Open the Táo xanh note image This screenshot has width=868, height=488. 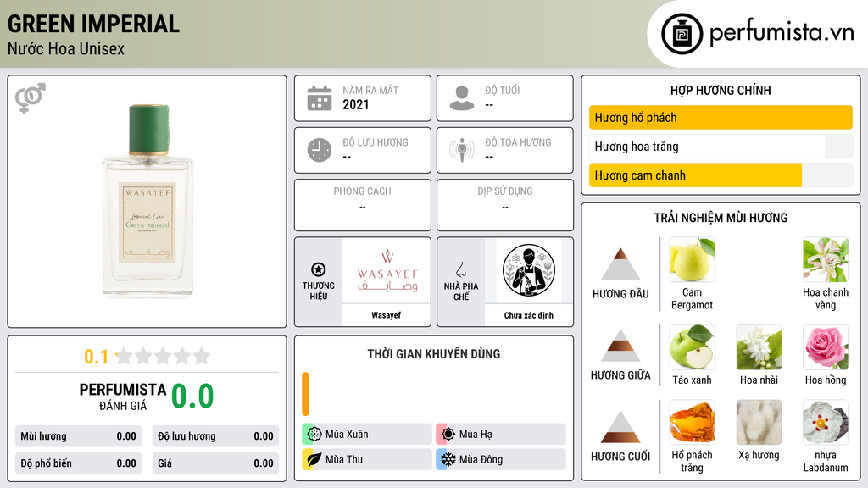pyautogui.click(x=692, y=347)
